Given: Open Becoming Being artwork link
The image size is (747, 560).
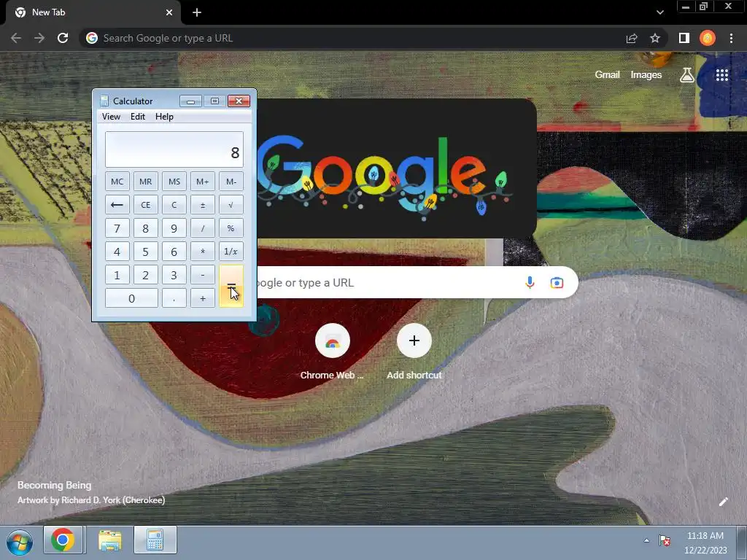Looking at the screenshot, I should tap(54, 485).
